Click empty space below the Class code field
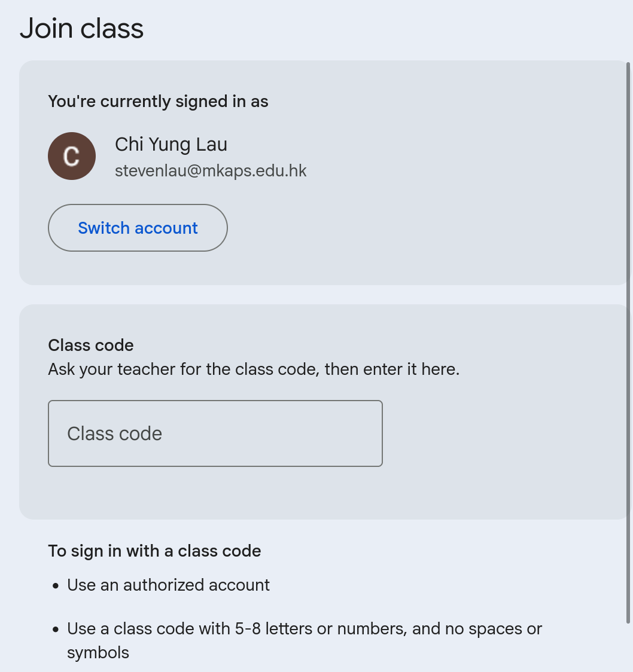This screenshot has height=672, width=633. pos(215,493)
